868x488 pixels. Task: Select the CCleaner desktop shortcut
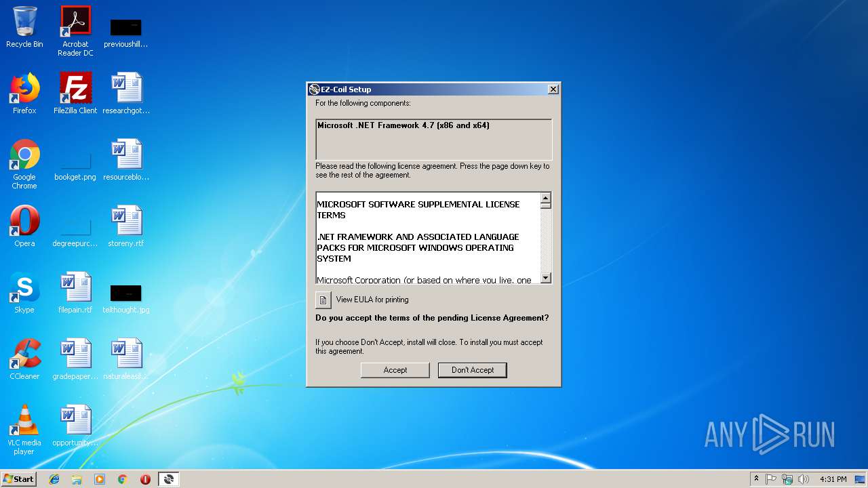[24, 359]
